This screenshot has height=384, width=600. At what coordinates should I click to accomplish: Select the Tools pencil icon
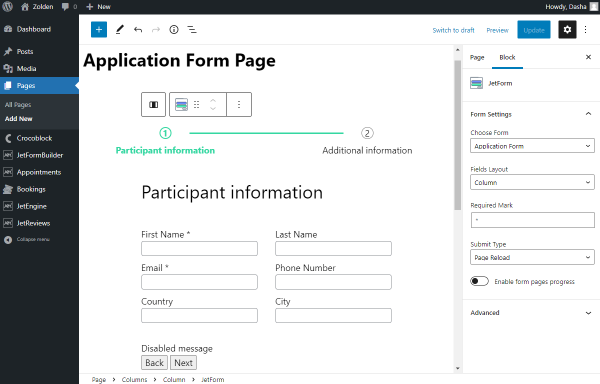(120, 29)
